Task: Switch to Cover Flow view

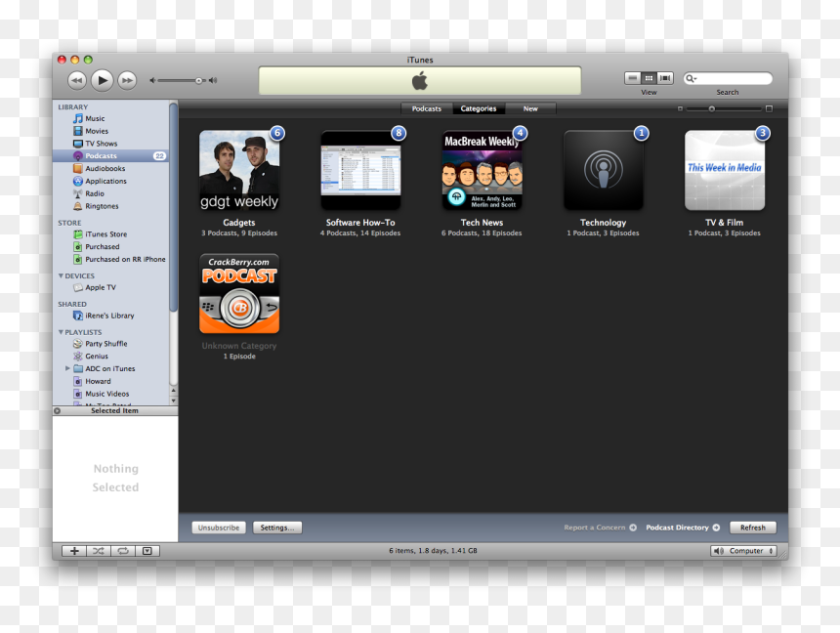Action: click(665, 78)
